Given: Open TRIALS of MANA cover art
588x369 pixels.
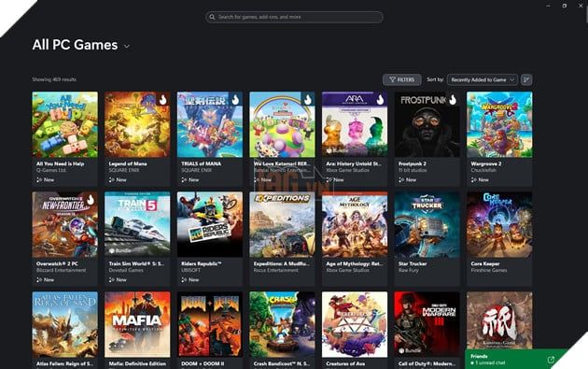Looking at the screenshot, I should 210,124.
